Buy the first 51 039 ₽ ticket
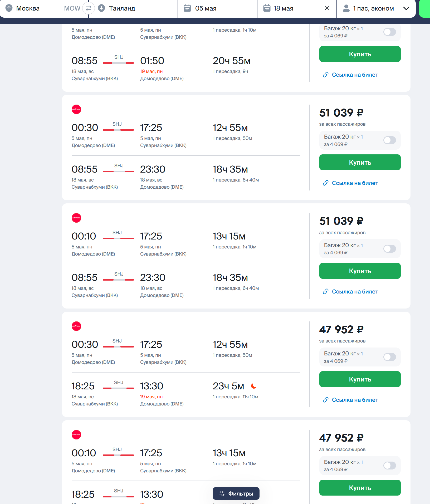The image size is (430, 504). (360, 162)
